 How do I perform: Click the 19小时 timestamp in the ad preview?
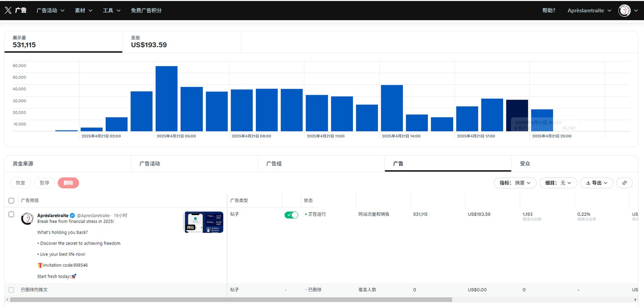[120, 215]
